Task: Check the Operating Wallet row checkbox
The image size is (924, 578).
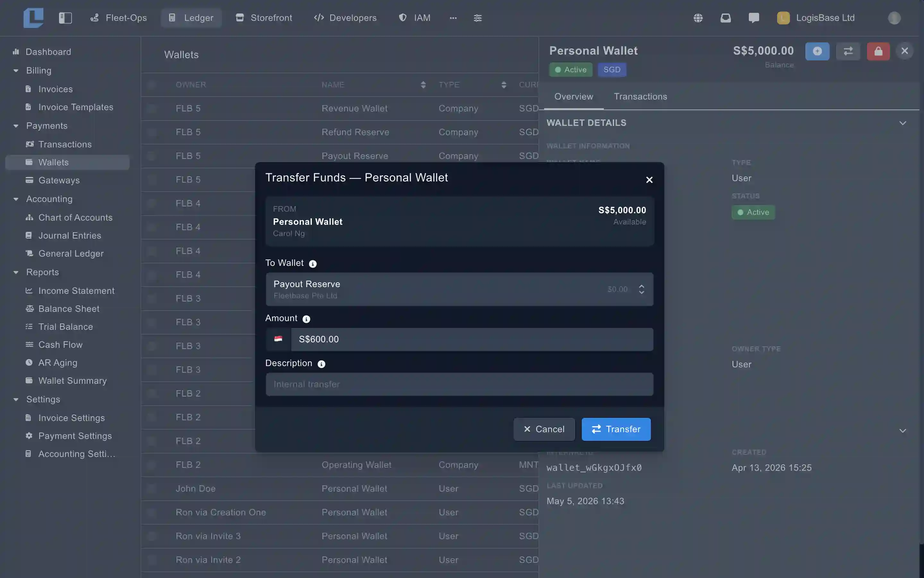Action: [x=151, y=465]
